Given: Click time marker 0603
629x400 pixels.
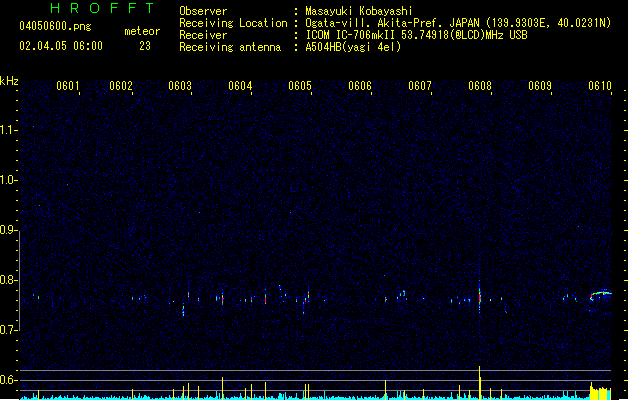Looking at the screenshot, I should 180,86.
